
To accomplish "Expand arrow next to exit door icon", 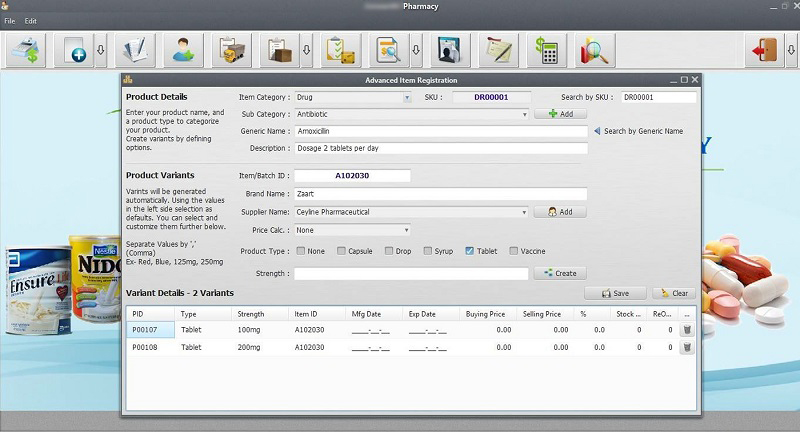I will (791, 50).
